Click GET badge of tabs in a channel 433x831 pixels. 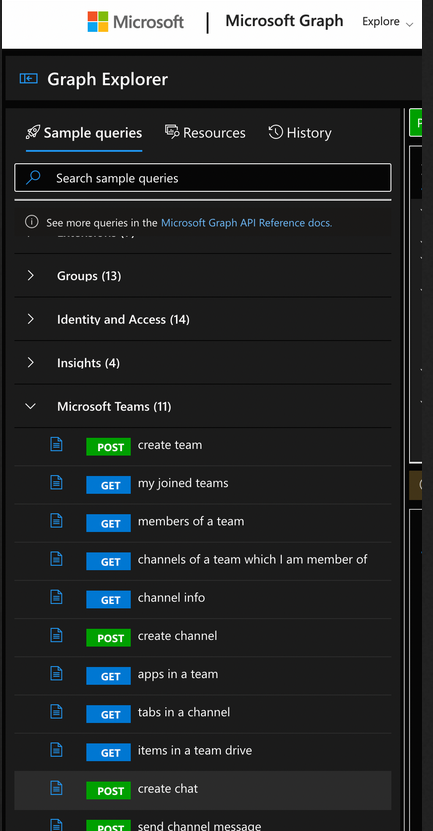point(109,714)
